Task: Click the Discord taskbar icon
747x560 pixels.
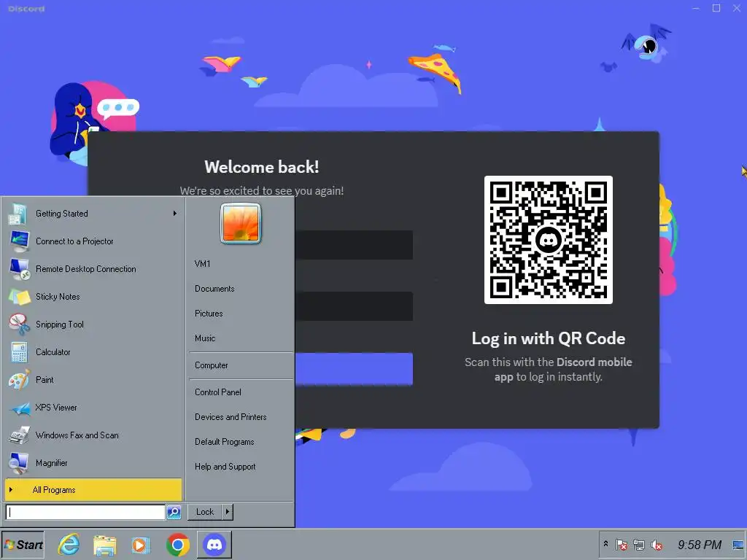Action: coord(214,545)
